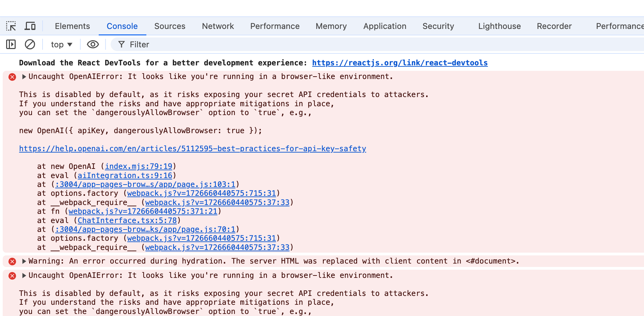Switch to the Lighthouse panel

[x=499, y=26]
